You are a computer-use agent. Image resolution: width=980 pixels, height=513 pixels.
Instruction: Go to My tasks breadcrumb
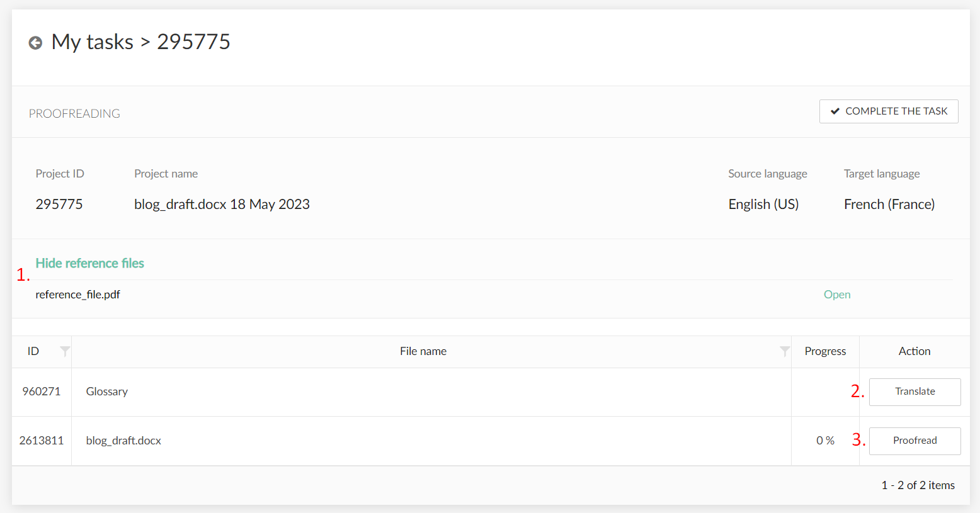(93, 42)
